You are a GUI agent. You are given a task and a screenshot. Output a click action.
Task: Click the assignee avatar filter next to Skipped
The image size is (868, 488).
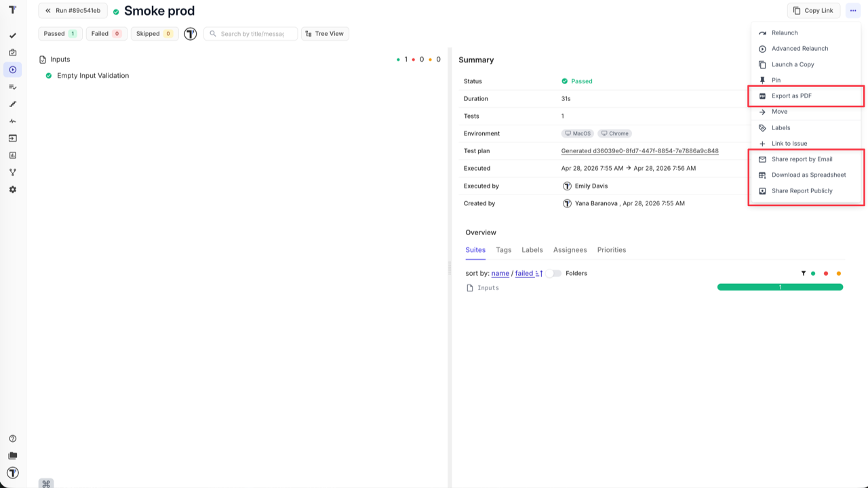coord(191,34)
